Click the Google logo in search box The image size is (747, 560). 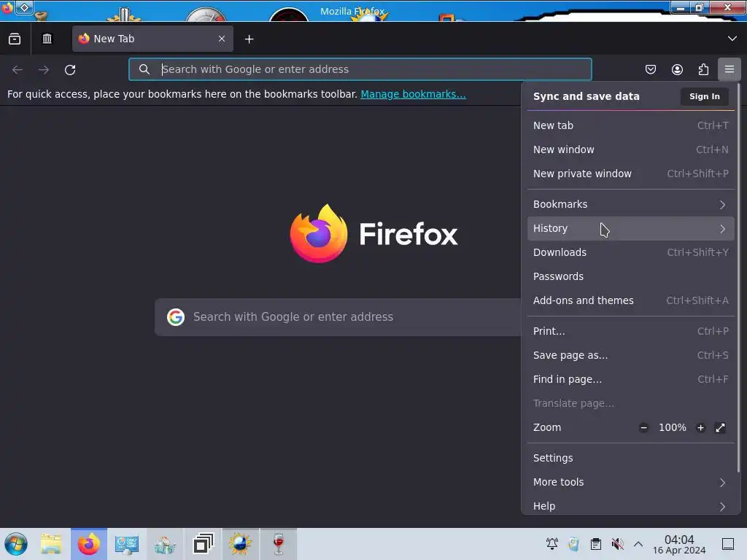(176, 317)
